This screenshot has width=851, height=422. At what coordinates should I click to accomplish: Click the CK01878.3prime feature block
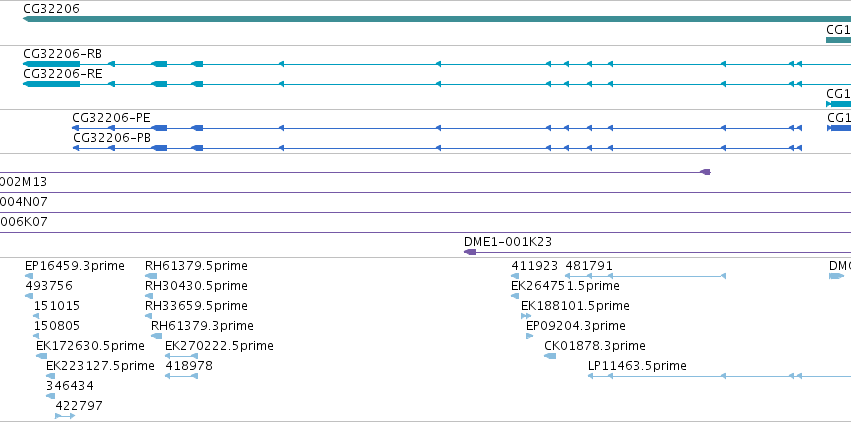(550, 356)
